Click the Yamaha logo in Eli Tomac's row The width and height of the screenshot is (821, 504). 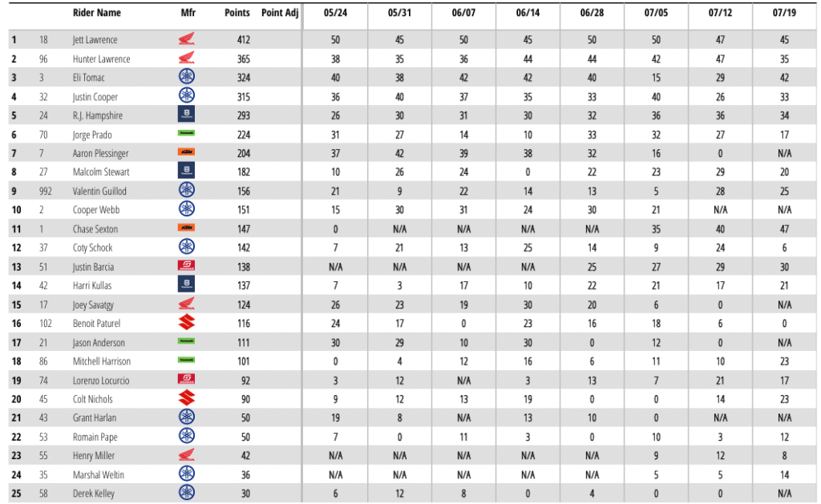pyautogui.click(x=186, y=76)
